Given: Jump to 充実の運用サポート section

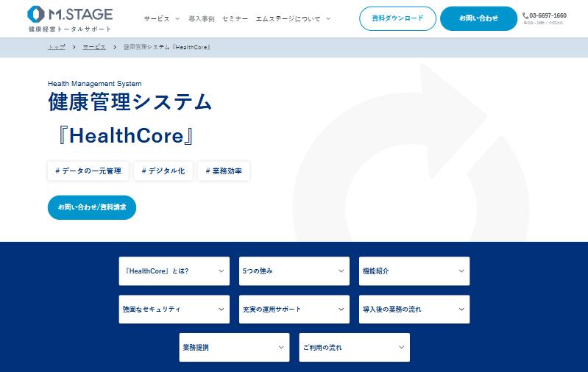Looking at the screenshot, I should point(294,309).
